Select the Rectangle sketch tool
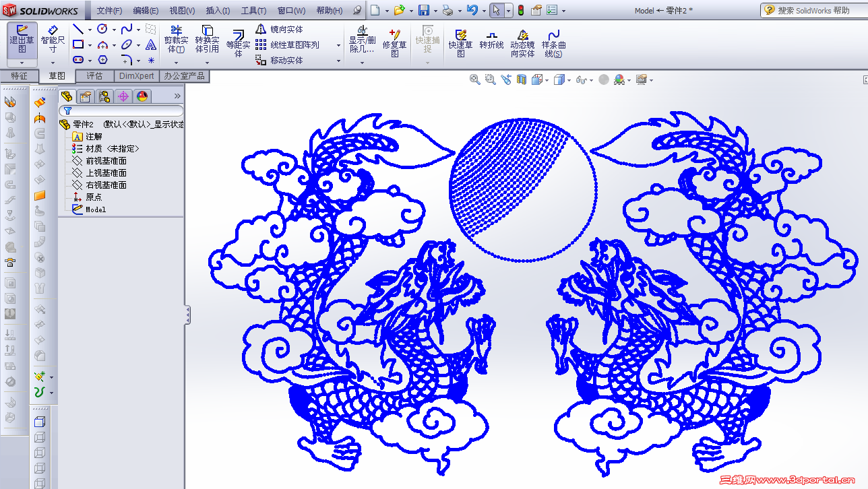This screenshot has width=868, height=489. click(78, 44)
